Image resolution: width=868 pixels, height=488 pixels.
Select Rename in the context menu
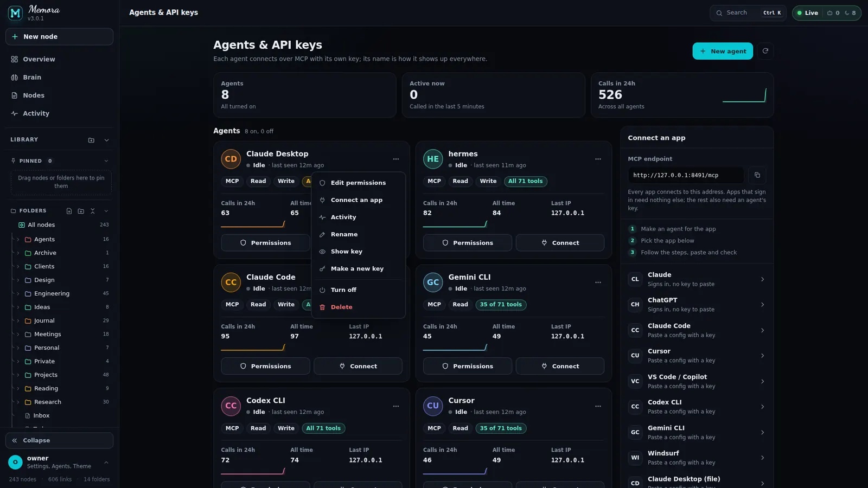tap(358, 234)
